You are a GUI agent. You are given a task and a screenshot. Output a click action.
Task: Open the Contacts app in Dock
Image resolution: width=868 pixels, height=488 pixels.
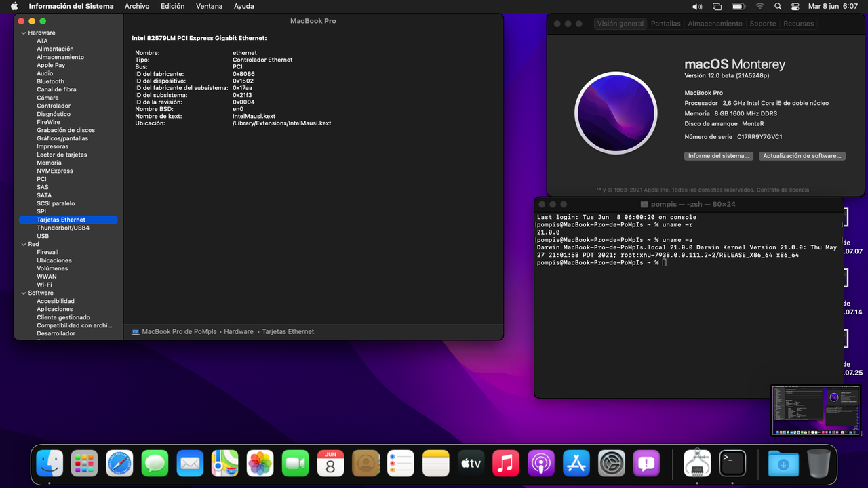pos(366,464)
